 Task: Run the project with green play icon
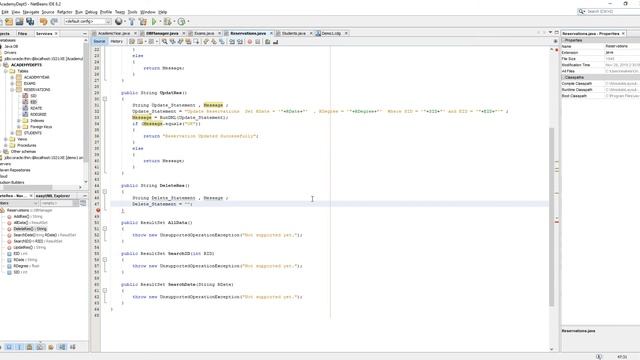tap(154, 21)
